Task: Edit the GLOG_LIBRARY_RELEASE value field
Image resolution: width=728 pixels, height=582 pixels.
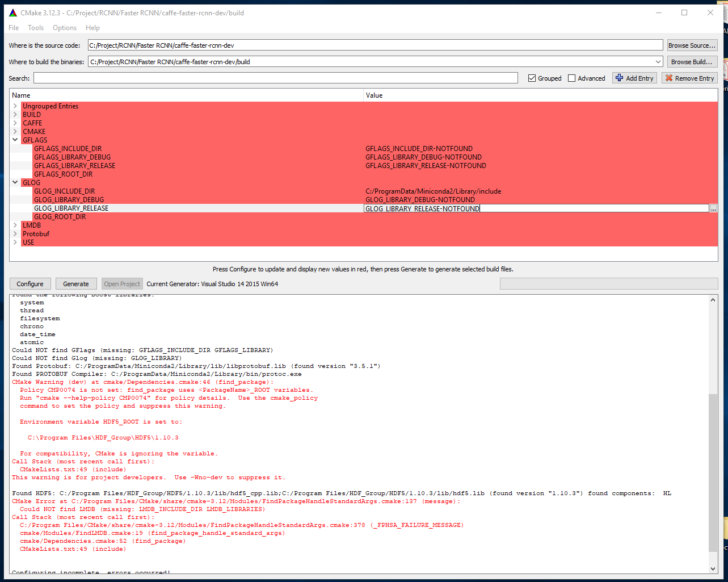Action: (x=536, y=208)
